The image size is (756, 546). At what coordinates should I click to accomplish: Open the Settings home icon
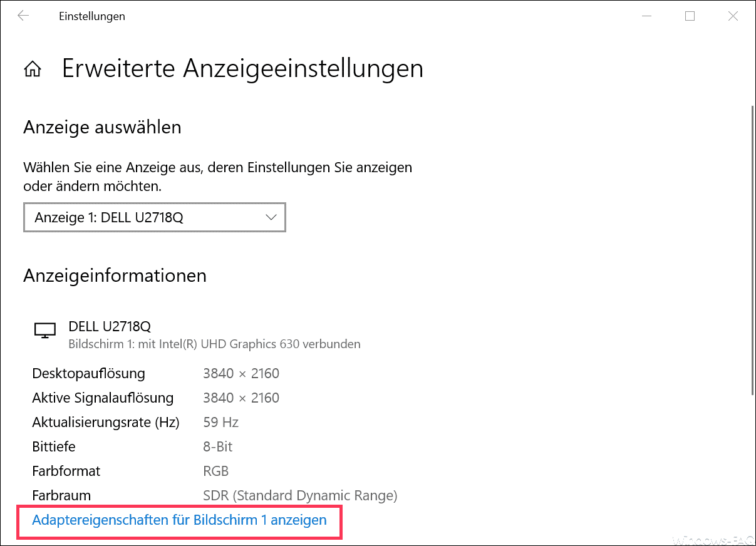click(x=33, y=69)
